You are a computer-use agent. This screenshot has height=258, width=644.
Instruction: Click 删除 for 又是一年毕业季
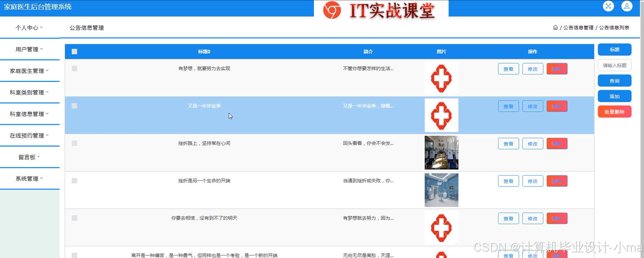click(557, 106)
